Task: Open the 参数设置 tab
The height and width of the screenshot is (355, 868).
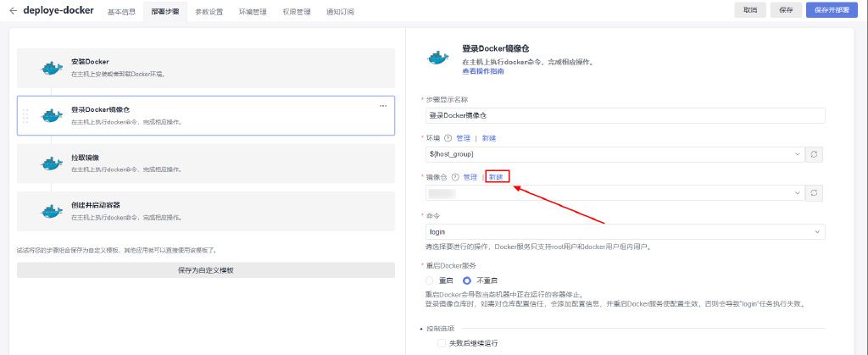Action: 209,12
